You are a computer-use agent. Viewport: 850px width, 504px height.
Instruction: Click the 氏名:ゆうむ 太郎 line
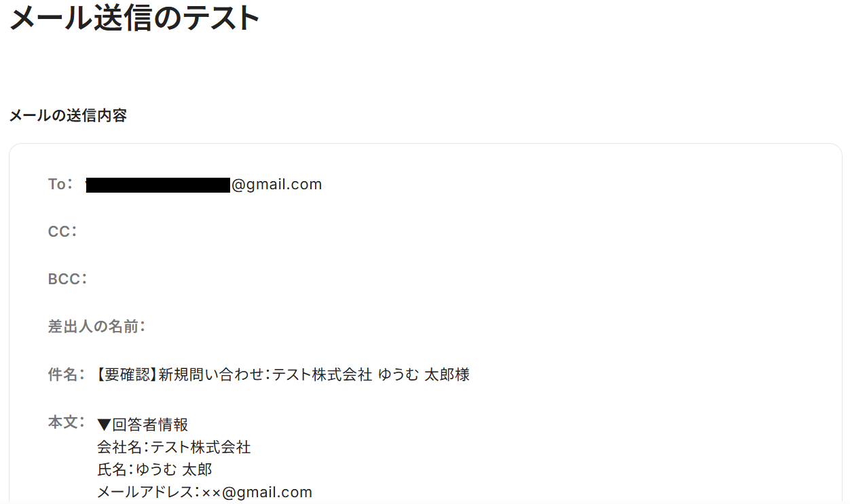(x=155, y=470)
